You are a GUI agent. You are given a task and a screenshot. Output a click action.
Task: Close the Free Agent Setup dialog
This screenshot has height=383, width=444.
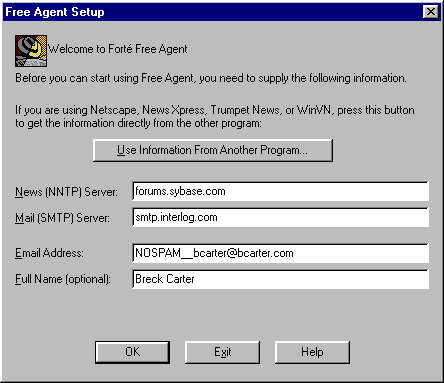click(431, 12)
